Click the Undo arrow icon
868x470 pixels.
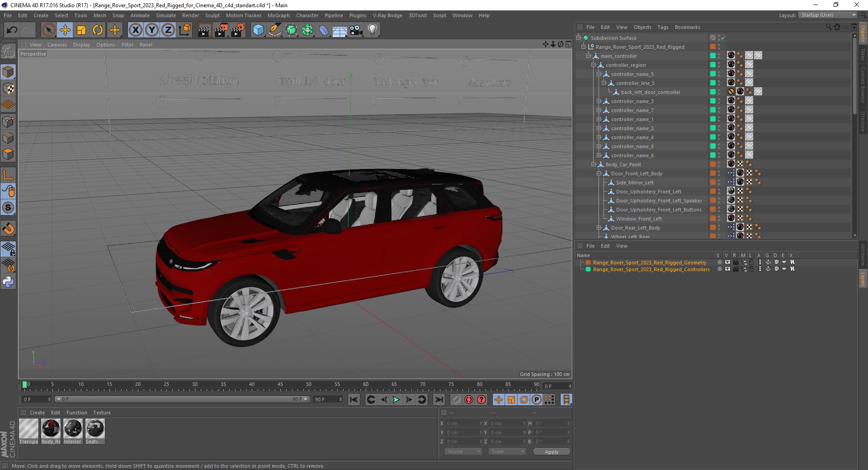(12, 30)
